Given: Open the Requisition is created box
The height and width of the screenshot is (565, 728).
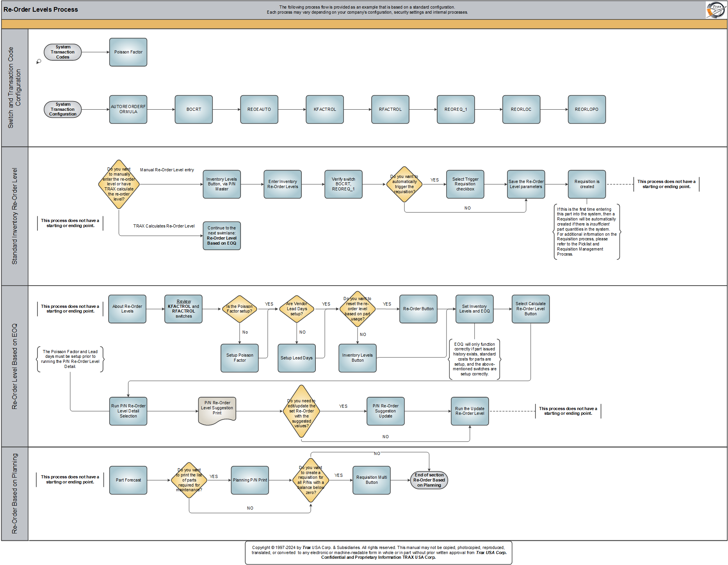Looking at the screenshot, I should point(587,184).
